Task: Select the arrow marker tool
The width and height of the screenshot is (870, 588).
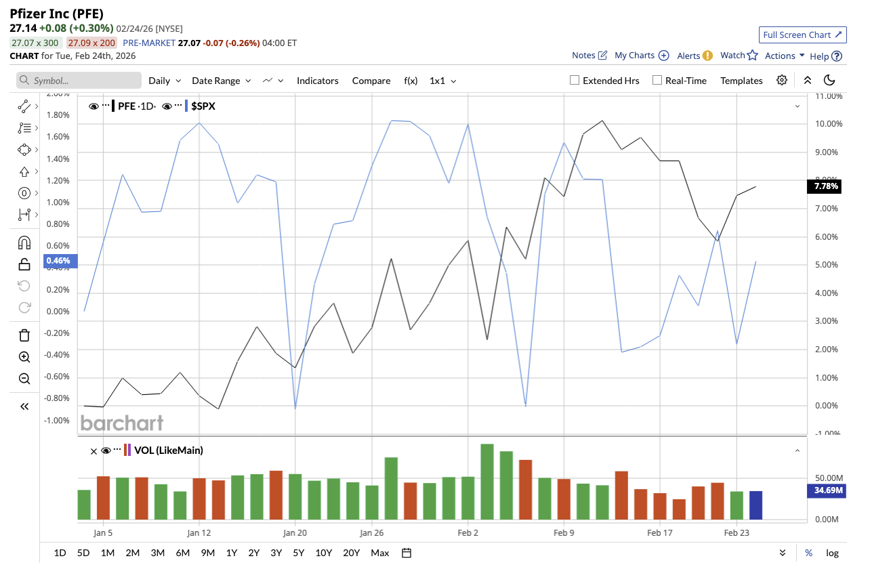Action: pos(24,171)
